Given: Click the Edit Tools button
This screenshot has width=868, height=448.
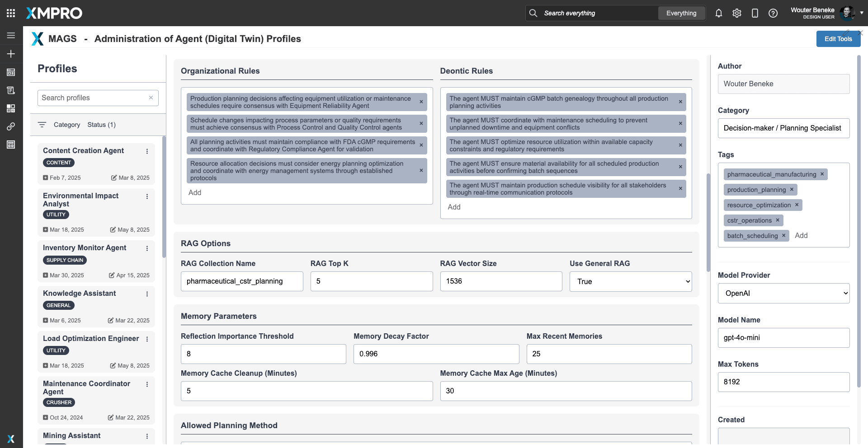Looking at the screenshot, I should point(838,39).
